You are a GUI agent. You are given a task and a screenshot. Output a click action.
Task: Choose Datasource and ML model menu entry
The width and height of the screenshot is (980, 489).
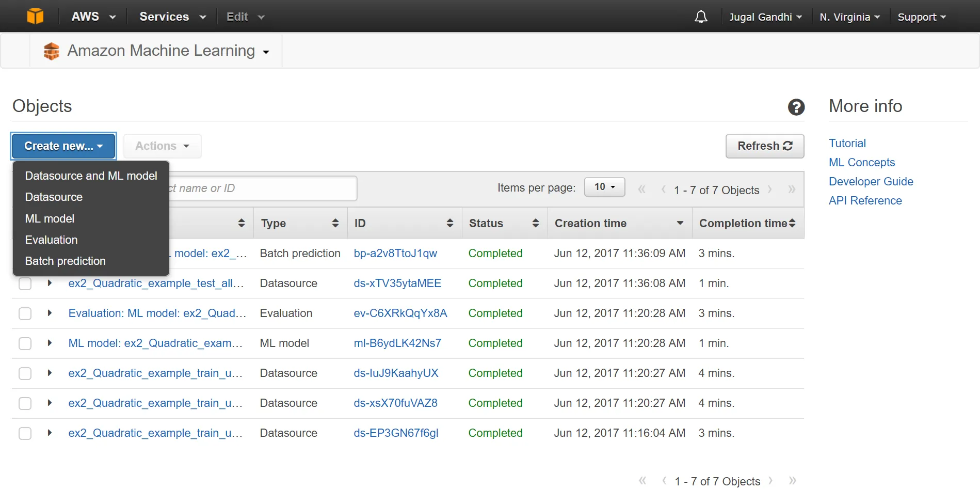(x=91, y=176)
